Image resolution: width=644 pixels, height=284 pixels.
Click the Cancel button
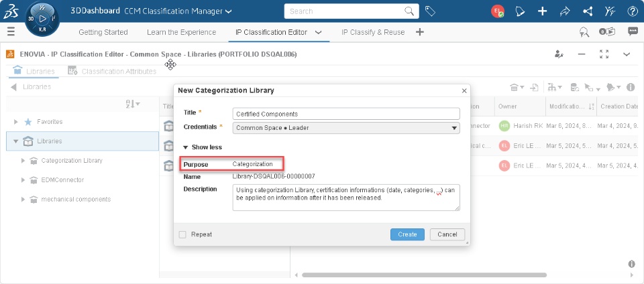[447, 234]
